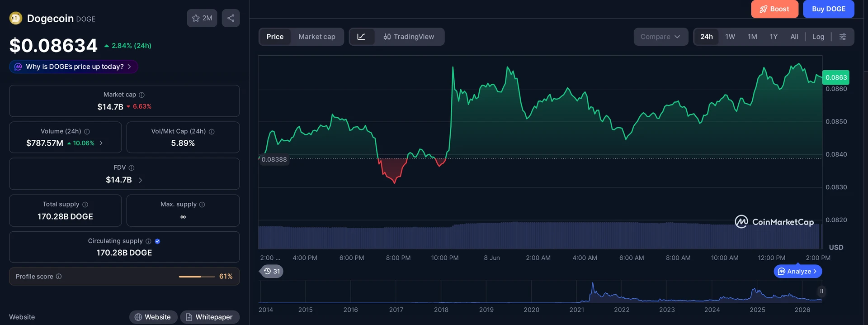Open the 31 history events badge
The image size is (868, 325).
(272, 271)
